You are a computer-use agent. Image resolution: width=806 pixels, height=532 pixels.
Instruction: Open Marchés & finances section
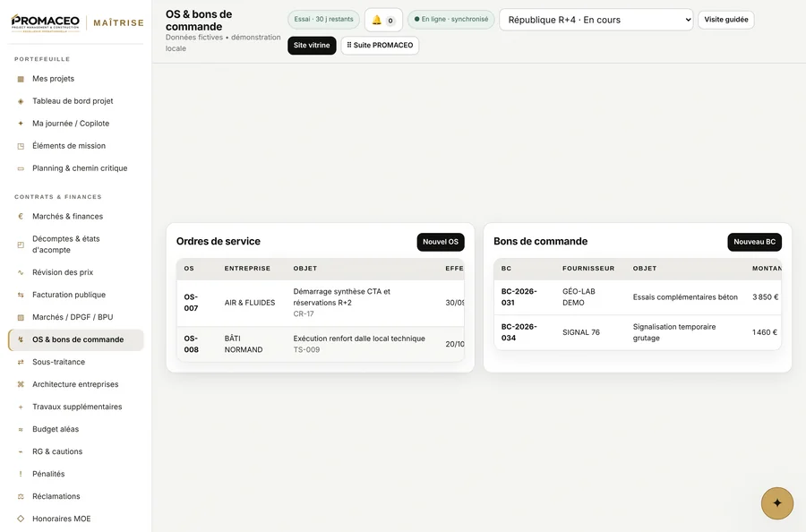75,217
